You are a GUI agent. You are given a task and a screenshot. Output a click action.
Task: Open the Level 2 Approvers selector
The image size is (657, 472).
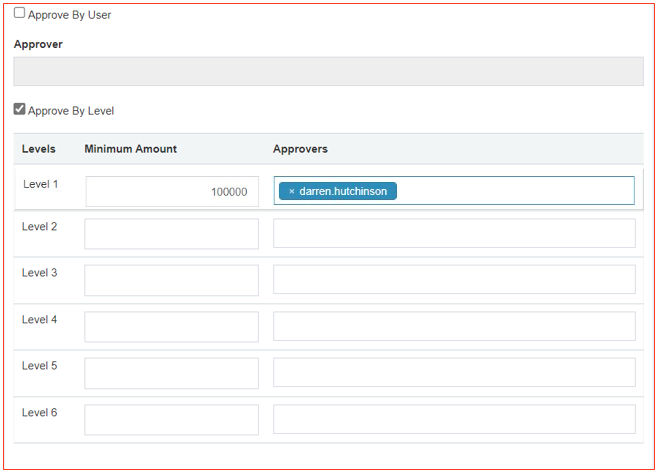click(454, 234)
